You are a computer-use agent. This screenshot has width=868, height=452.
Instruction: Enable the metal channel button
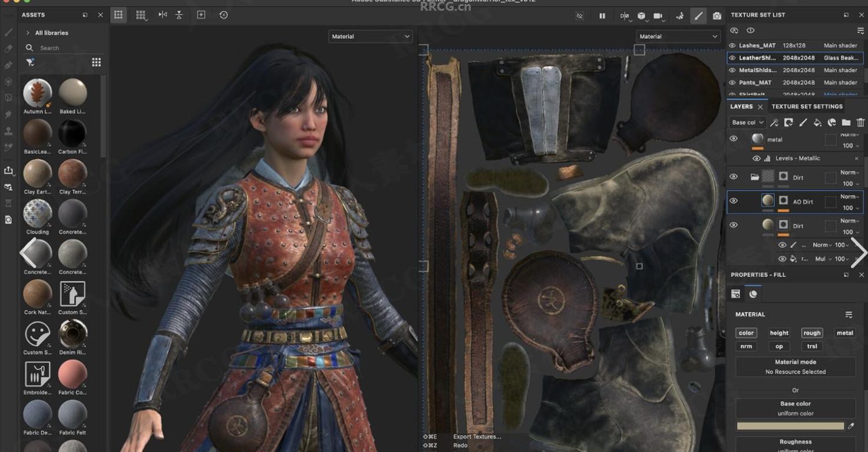pyautogui.click(x=844, y=333)
